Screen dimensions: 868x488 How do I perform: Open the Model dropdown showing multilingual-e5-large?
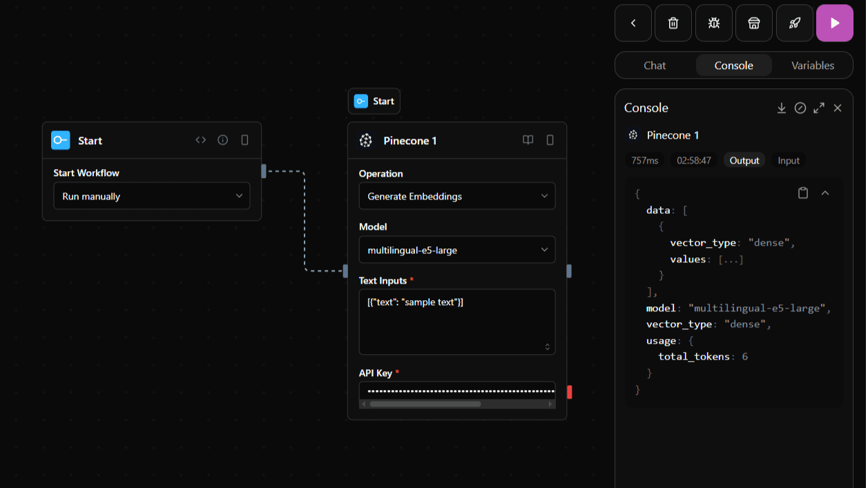456,250
